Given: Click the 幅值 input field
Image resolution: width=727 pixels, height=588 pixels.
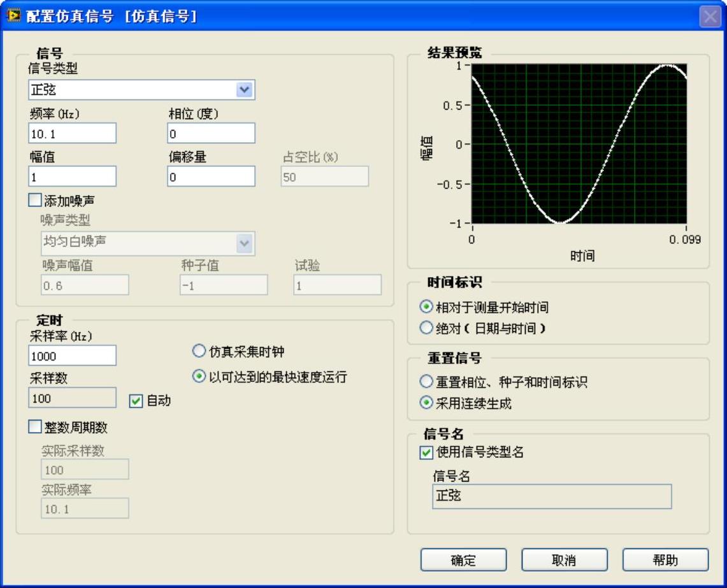Looking at the screenshot, I should (x=73, y=176).
